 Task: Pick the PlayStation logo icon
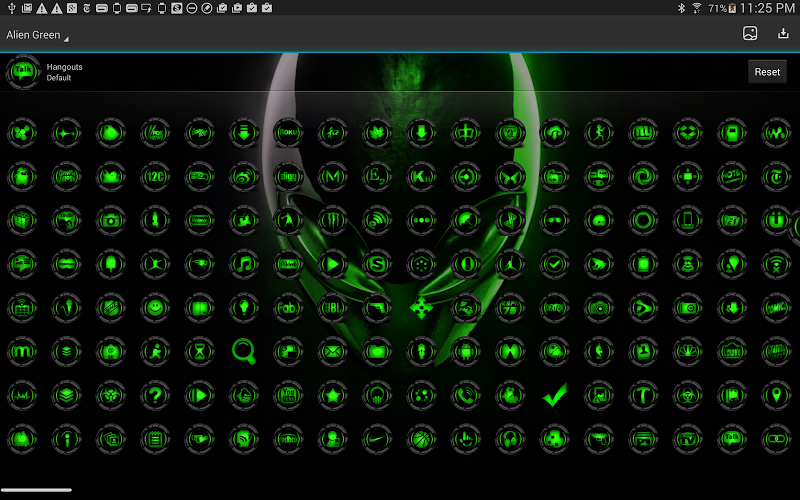(x=510, y=220)
